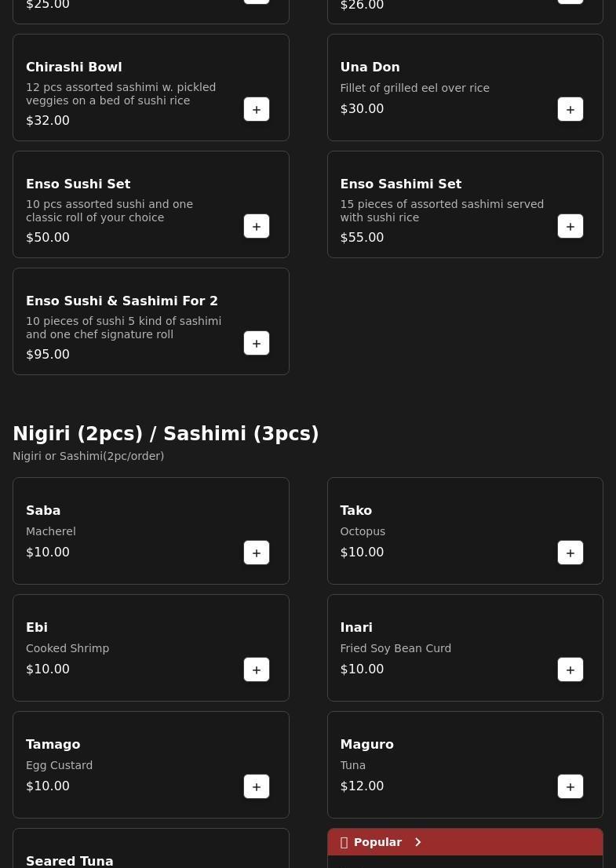Expand the Popular banner chevron
616x868 pixels.
click(418, 842)
